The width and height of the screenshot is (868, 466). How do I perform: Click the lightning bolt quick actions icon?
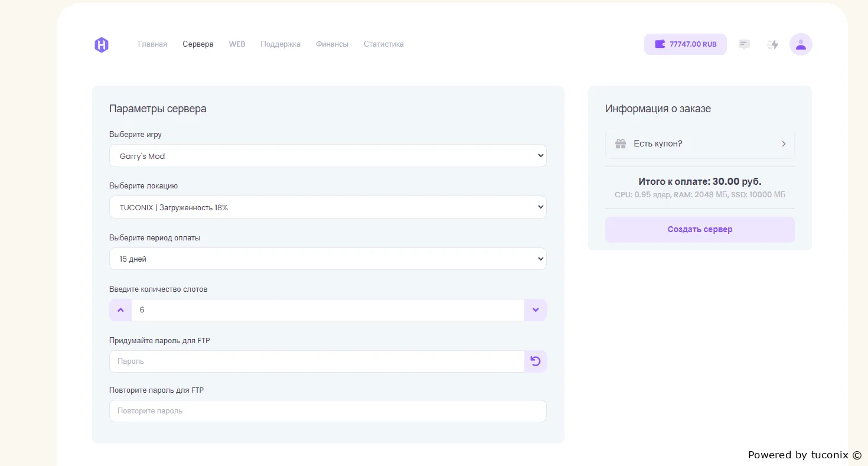(x=772, y=44)
